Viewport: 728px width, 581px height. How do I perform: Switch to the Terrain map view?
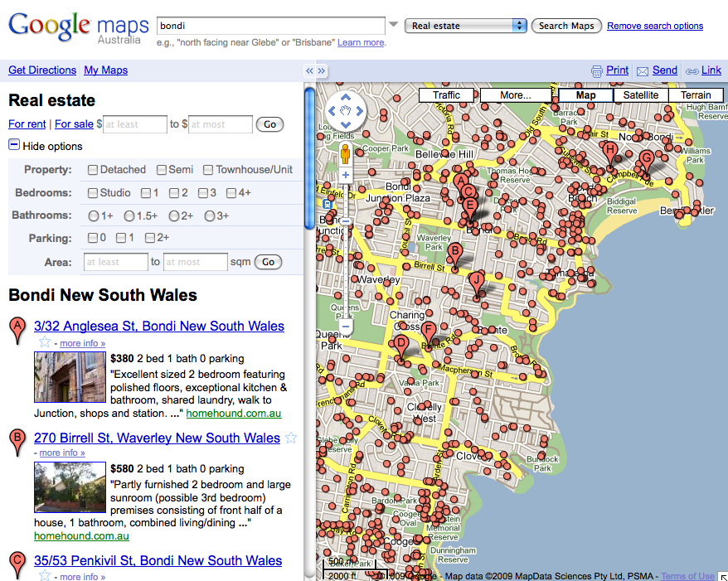pos(696,95)
